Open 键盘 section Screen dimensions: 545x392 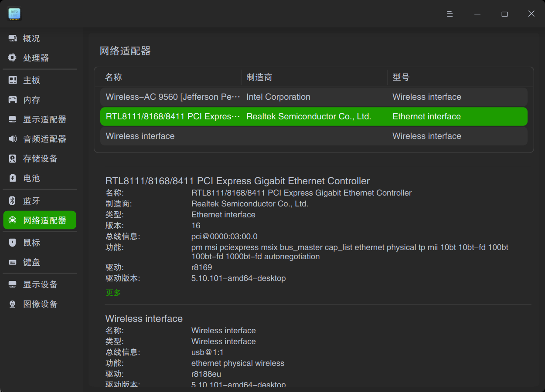click(x=40, y=262)
